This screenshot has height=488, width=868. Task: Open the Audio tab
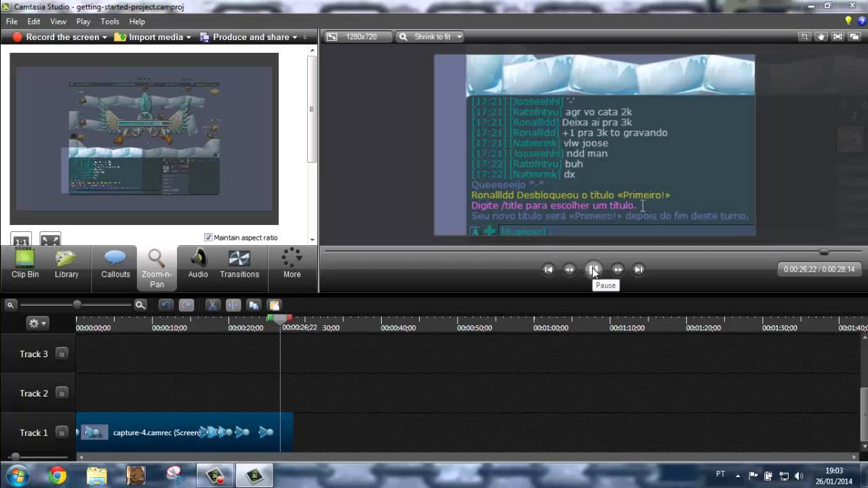point(198,264)
